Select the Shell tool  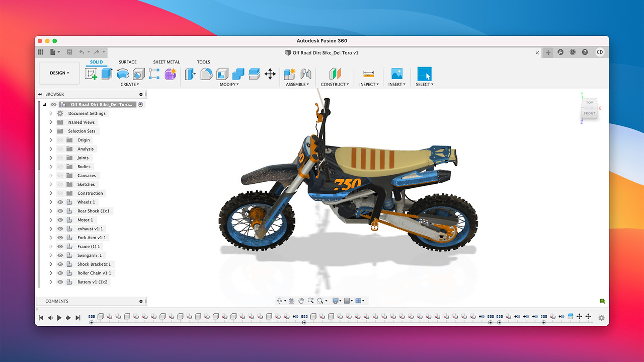point(222,74)
